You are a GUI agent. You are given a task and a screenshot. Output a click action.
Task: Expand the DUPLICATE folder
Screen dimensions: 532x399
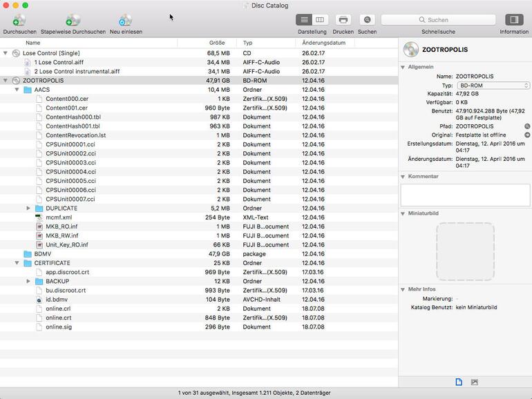tap(28, 208)
